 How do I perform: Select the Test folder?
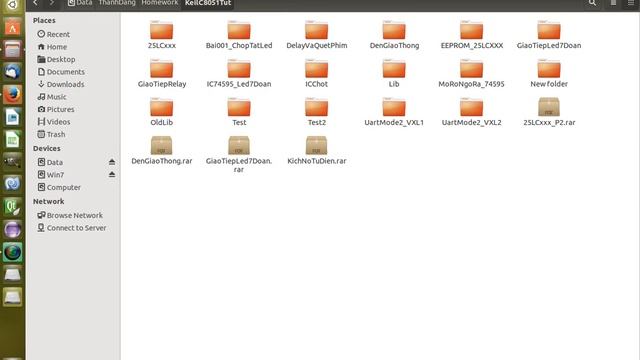click(x=239, y=112)
